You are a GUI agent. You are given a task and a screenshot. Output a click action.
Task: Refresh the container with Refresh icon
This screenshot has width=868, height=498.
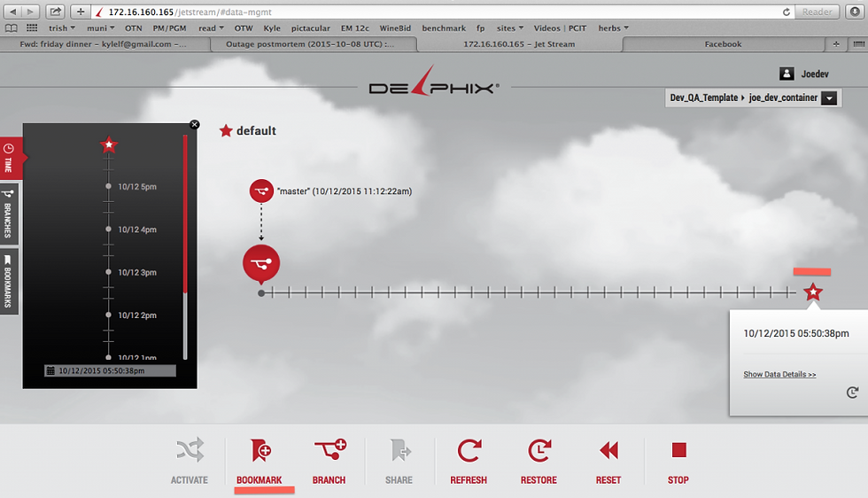pos(469,450)
